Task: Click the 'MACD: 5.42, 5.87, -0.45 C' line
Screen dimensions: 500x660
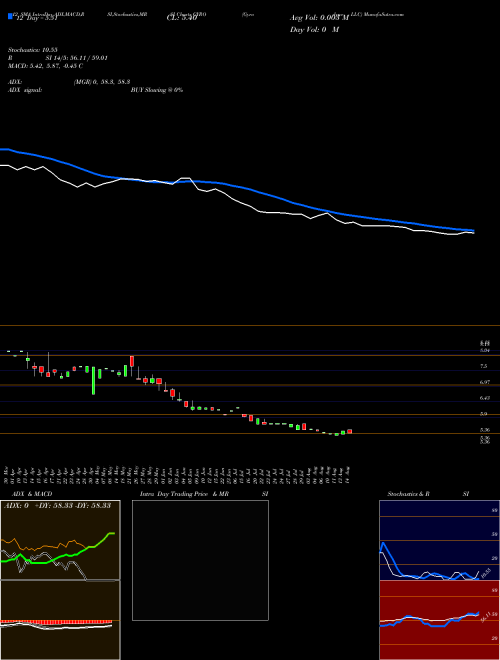Action: 45,66
